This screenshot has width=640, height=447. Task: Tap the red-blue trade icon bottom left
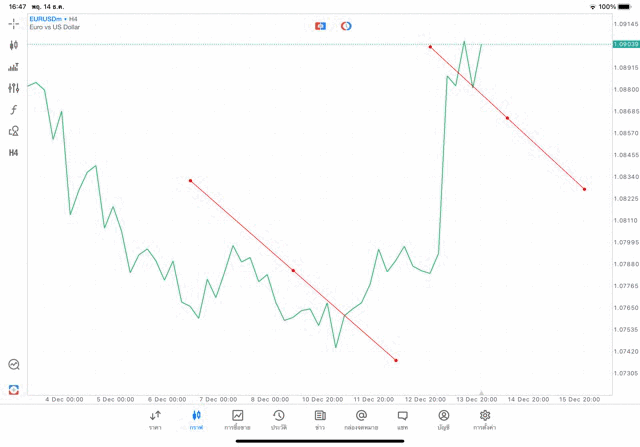[x=14, y=389]
